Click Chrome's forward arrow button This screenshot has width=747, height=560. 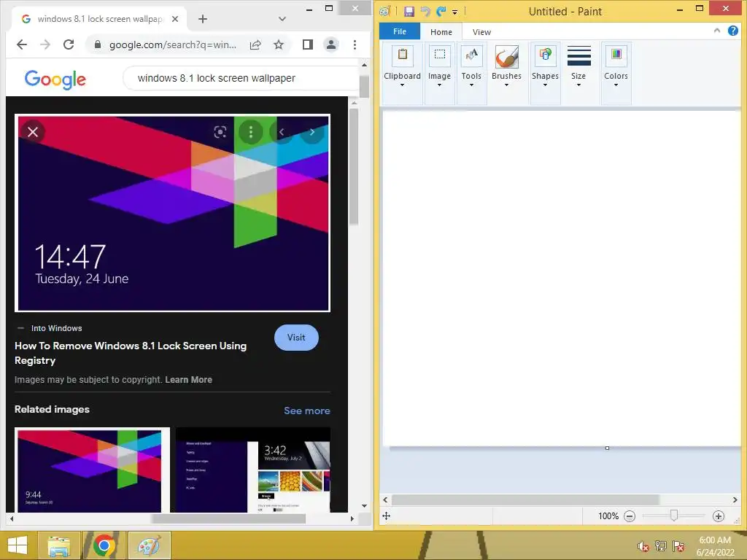(45, 44)
